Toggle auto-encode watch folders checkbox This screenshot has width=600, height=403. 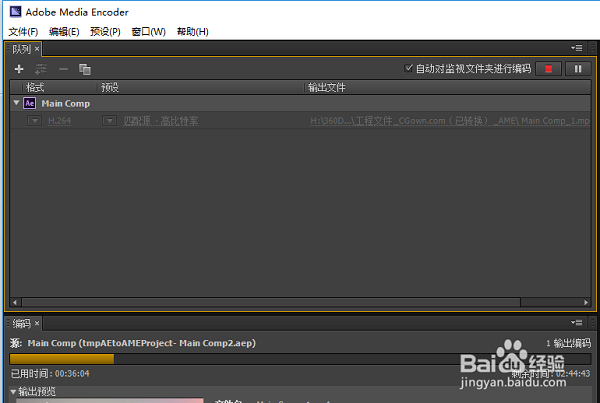pos(408,69)
